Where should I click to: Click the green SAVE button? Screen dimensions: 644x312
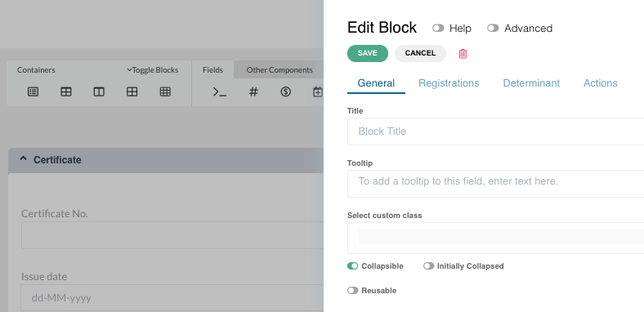[368, 53]
